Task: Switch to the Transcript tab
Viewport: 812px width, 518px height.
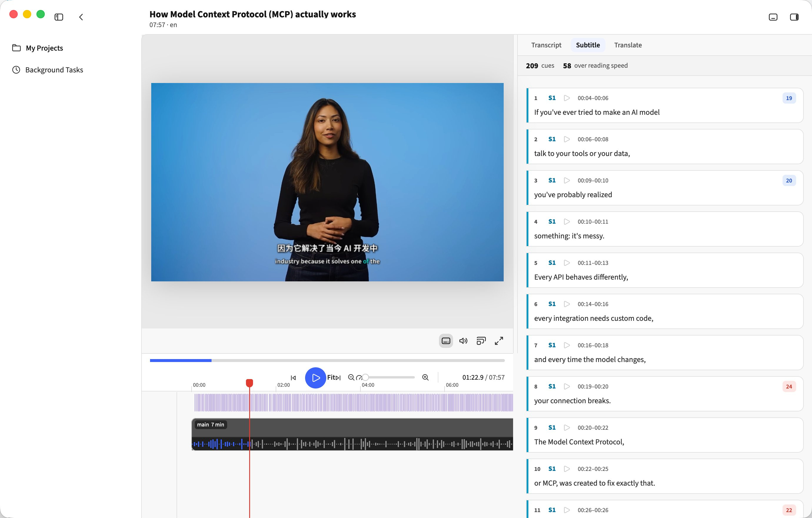Action: 546,45
